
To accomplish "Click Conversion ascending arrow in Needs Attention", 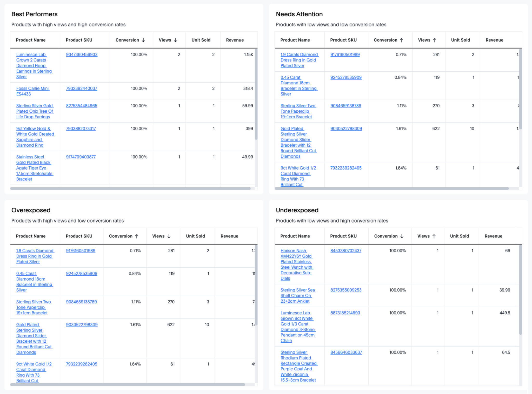I will click(x=401, y=40).
